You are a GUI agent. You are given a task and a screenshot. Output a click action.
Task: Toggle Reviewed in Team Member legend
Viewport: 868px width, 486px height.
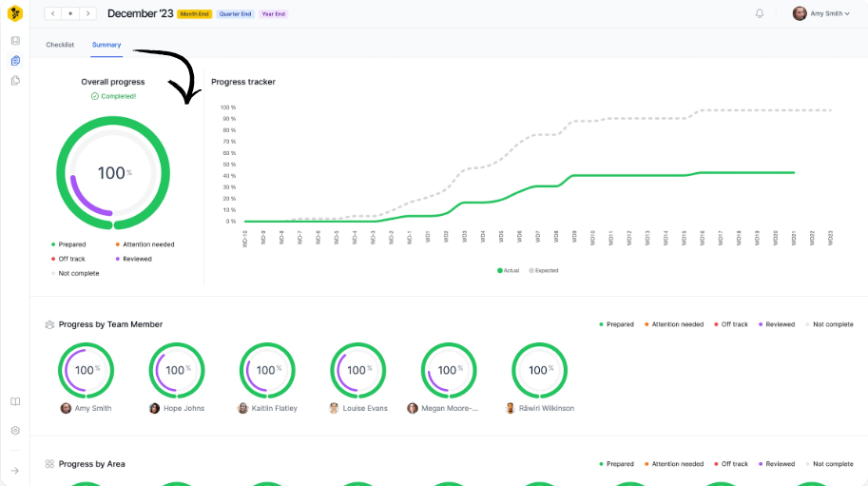pyautogui.click(x=777, y=324)
